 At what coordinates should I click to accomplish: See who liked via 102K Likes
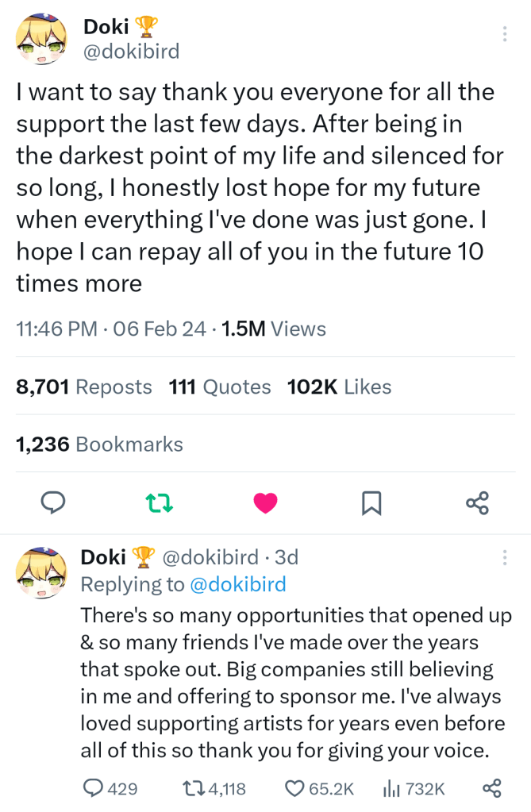click(x=338, y=387)
